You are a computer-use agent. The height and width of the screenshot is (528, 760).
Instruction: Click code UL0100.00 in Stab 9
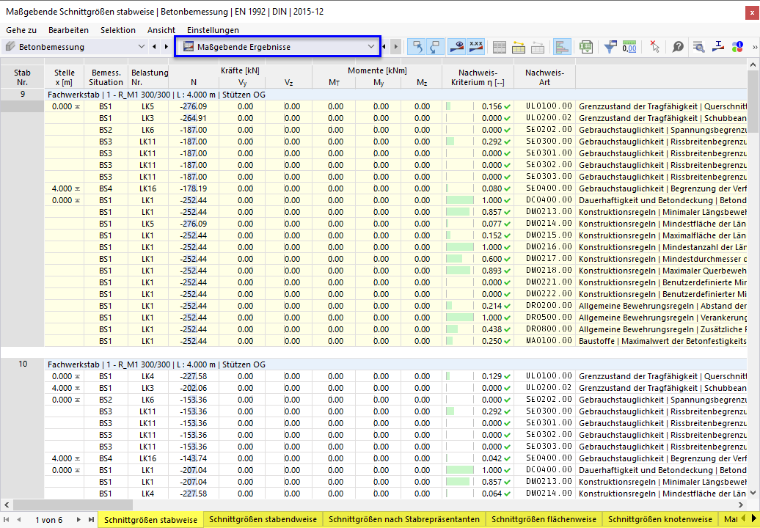pos(549,106)
